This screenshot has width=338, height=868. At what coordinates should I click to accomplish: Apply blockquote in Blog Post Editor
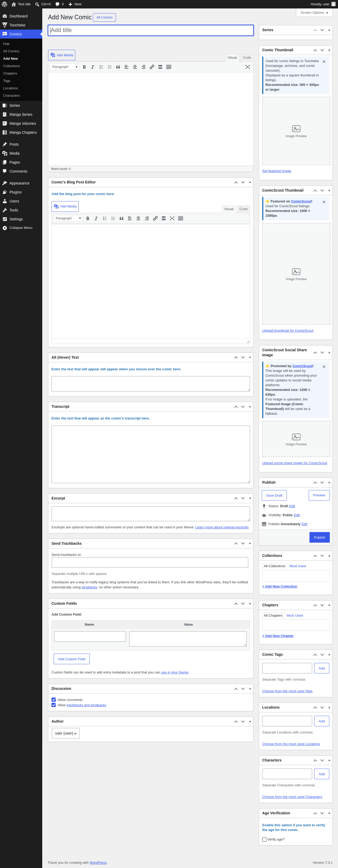[121, 218]
